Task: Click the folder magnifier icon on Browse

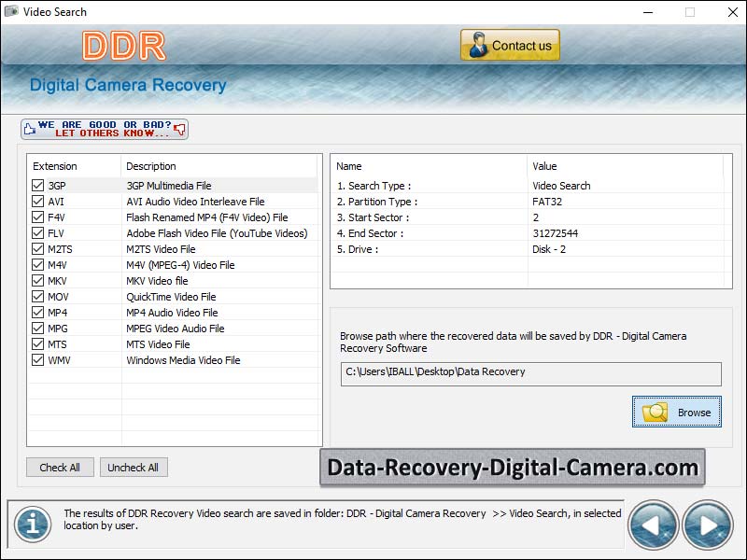Action: click(x=655, y=413)
